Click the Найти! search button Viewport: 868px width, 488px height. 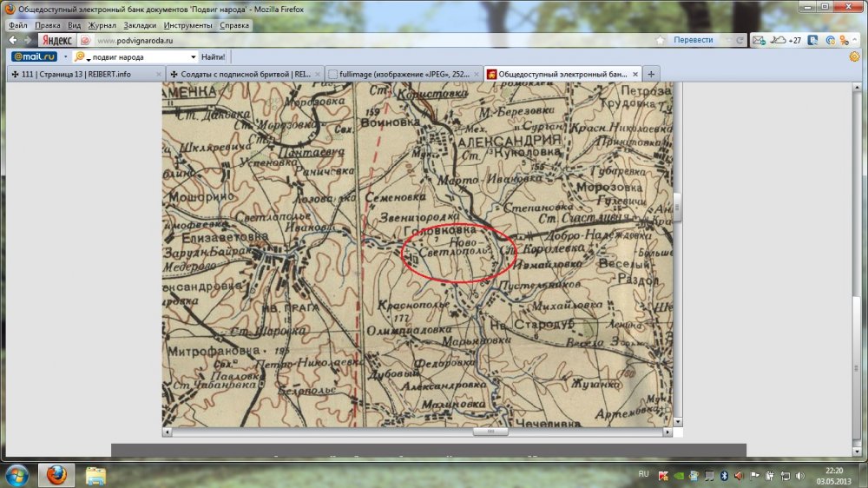coord(214,56)
